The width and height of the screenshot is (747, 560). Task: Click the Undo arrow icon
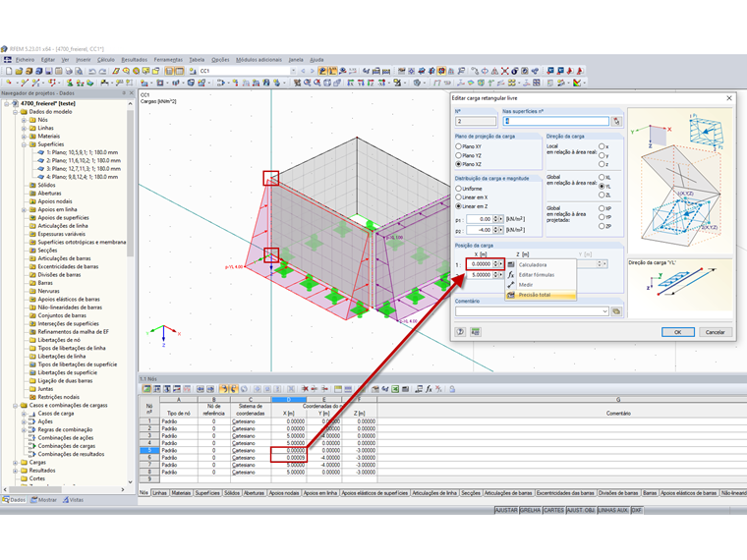[x=91, y=71]
